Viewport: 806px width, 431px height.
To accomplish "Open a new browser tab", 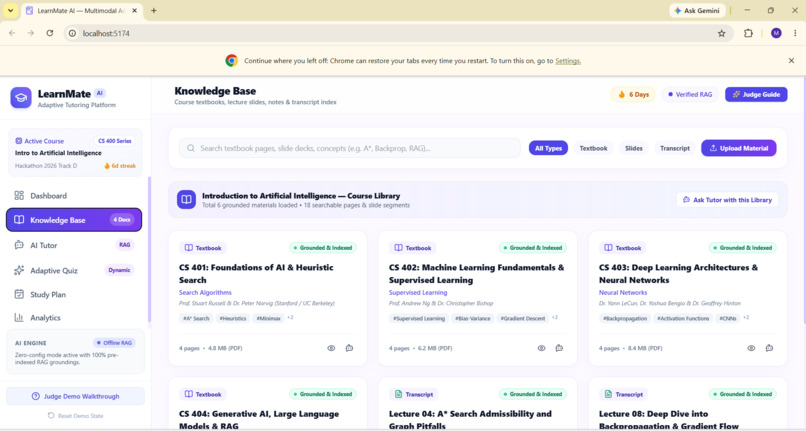I will [x=154, y=10].
